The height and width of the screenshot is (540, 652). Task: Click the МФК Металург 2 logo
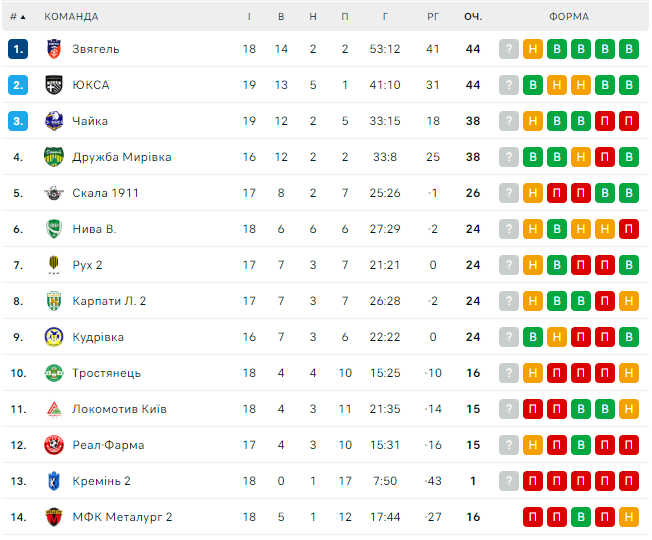54,517
